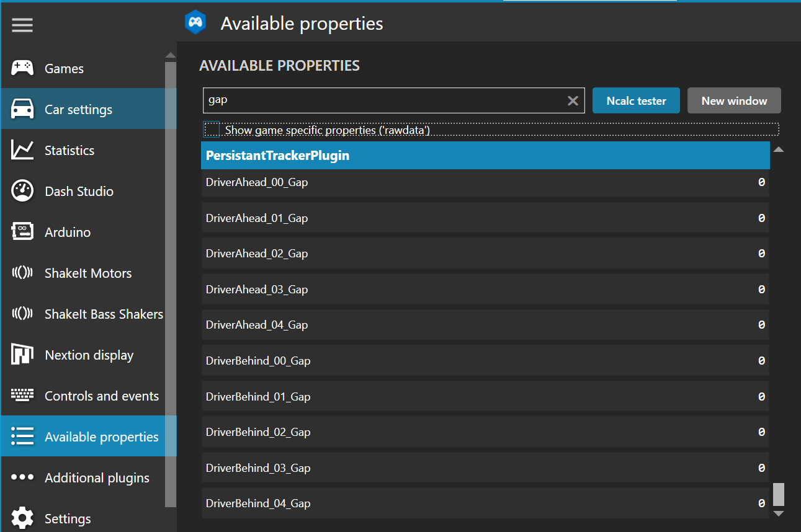Click the Controls and events keyboard icon
Image resolution: width=801 pixels, height=532 pixels.
click(x=22, y=396)
